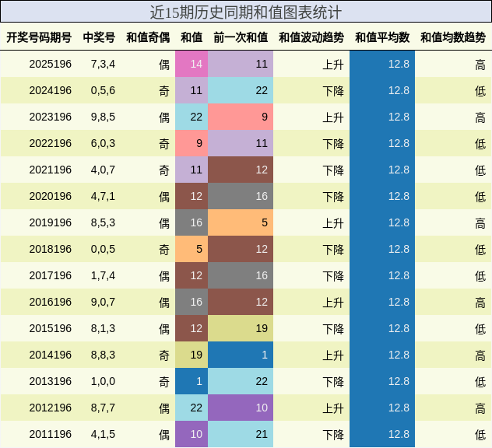Image resolution: width=492 pixels, height=448 pixels.
Task: Select winning numbers 8,7,7
Action: [x=103, y=408]
